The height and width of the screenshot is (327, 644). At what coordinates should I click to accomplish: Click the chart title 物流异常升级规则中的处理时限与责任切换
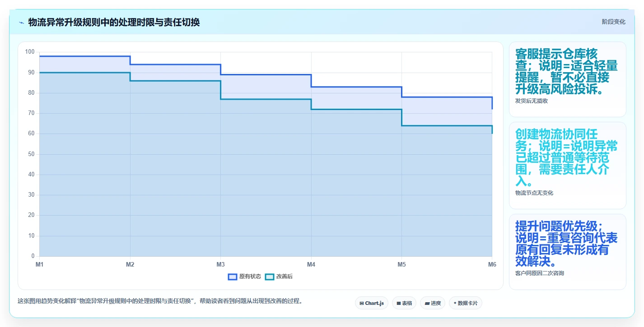click(114, 22)
